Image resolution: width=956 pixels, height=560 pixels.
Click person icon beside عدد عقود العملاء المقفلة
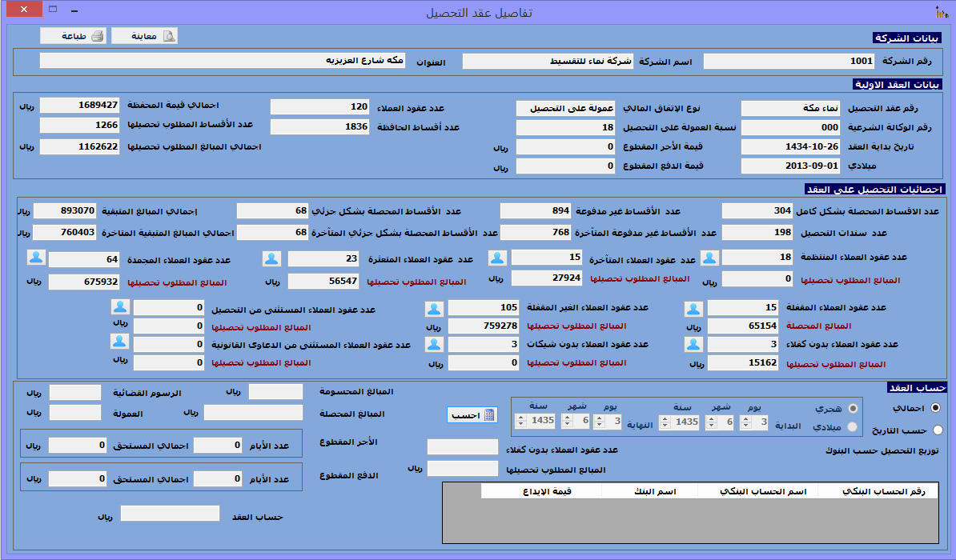point(693,309)
